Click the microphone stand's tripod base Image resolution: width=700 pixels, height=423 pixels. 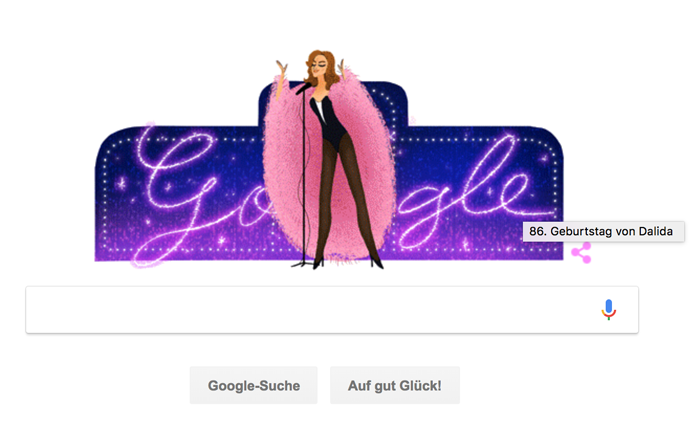304,265
